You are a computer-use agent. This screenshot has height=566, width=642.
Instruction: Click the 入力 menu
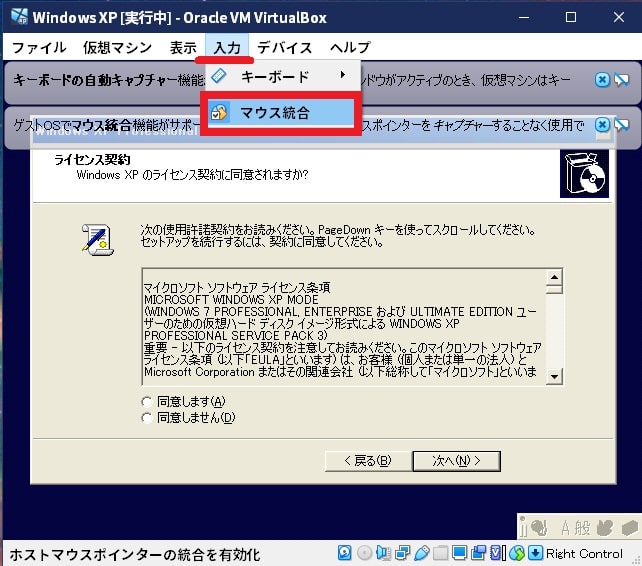(227, 48)
